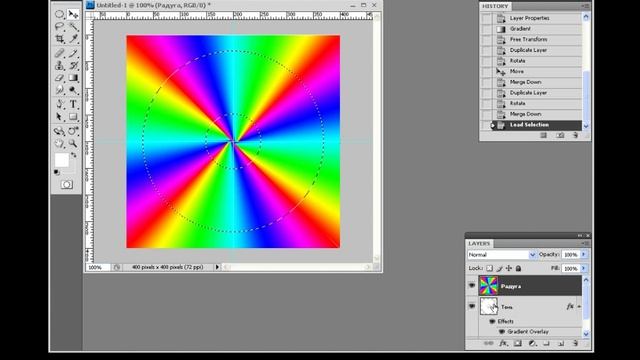
Task: Swap foreground and background colors
Action: pos(74,155)
